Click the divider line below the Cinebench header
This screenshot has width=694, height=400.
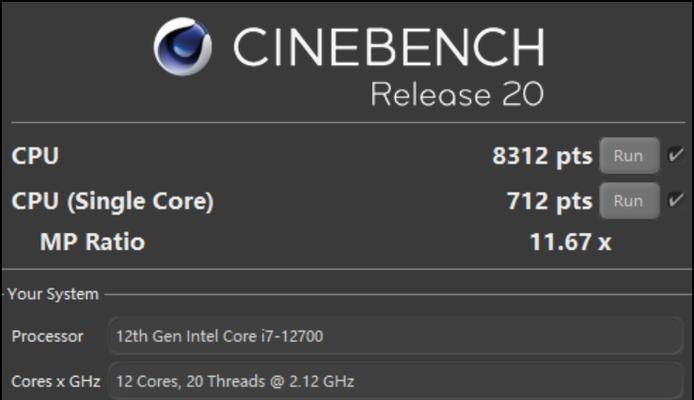click(348, 122)
